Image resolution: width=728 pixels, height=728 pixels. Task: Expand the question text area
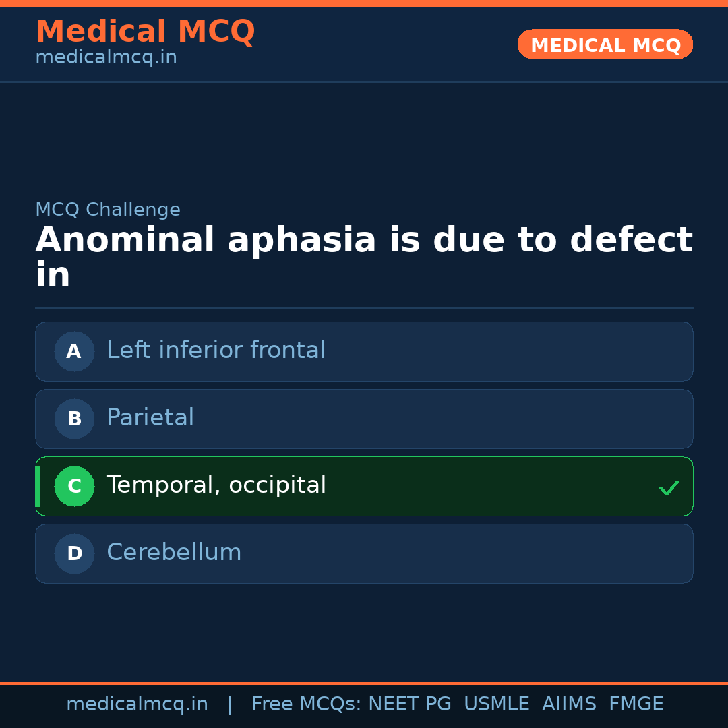(x=364, y=256)
